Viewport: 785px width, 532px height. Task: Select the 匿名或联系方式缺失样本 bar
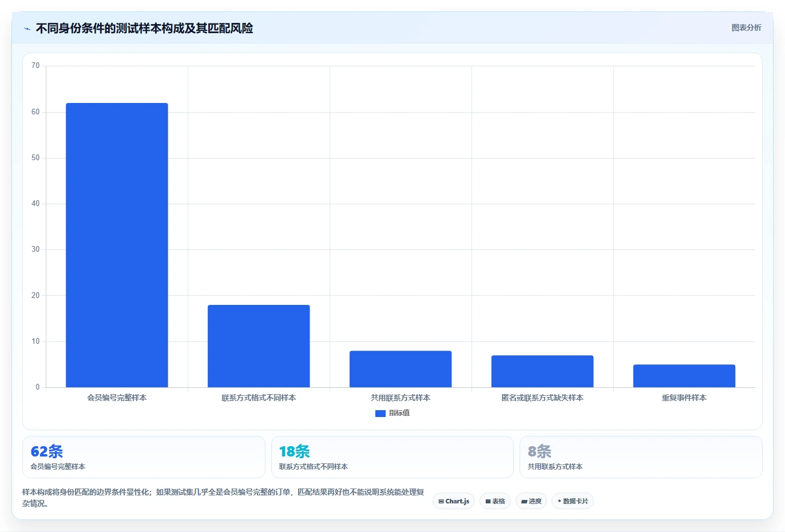point(542,371)
